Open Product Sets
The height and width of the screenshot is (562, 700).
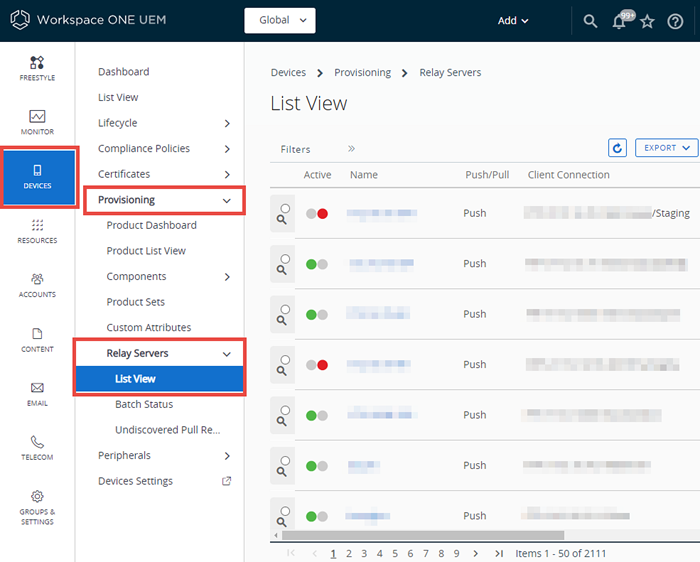tap(136, 302)
